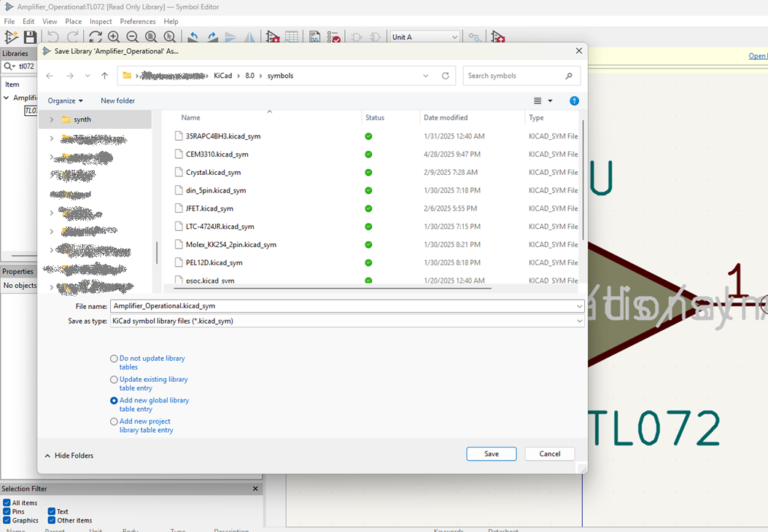Click the Save toolbar icon
The width and height of the screenshot is (768, 532).
pyautogui.click(x=30, y=37)
